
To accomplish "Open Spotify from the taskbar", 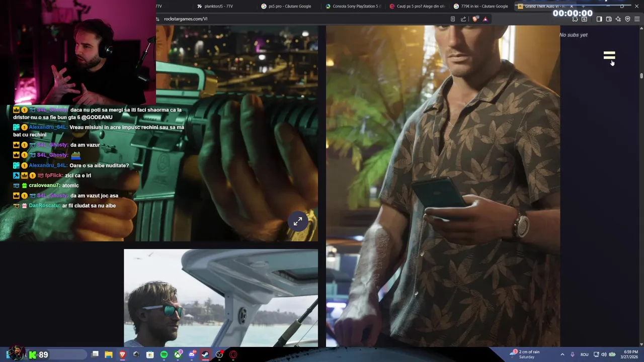I will point(164,354).
